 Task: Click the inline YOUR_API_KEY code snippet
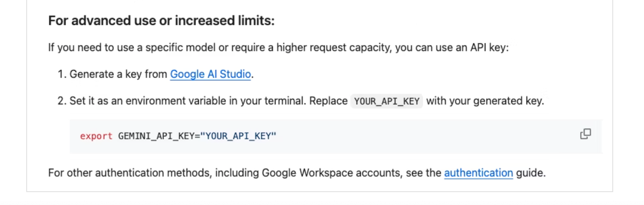tap(386, 101)
